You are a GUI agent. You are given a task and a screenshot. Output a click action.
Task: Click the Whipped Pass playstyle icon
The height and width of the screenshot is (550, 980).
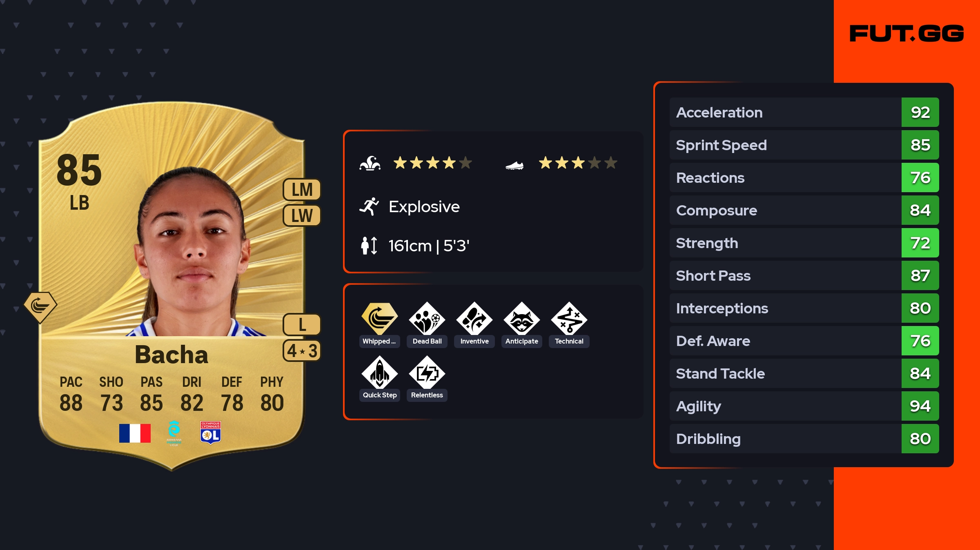[x=379, y=319]
